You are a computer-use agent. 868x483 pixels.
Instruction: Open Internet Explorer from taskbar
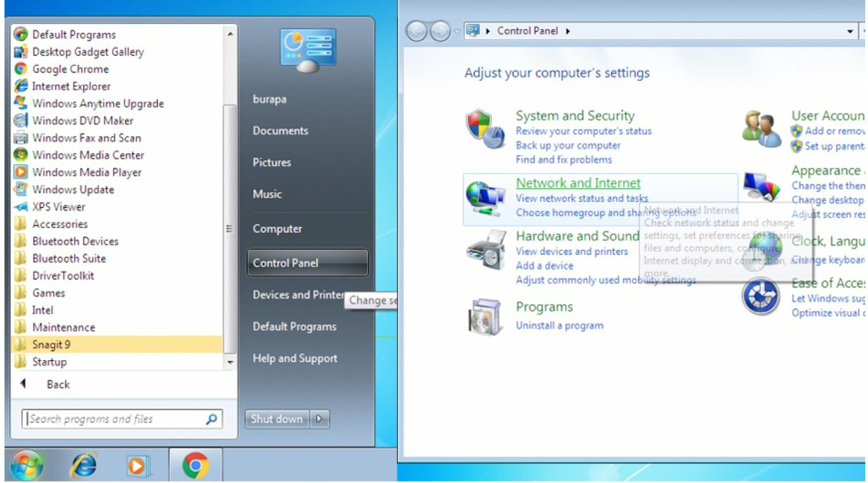click(x=84, y=465)
